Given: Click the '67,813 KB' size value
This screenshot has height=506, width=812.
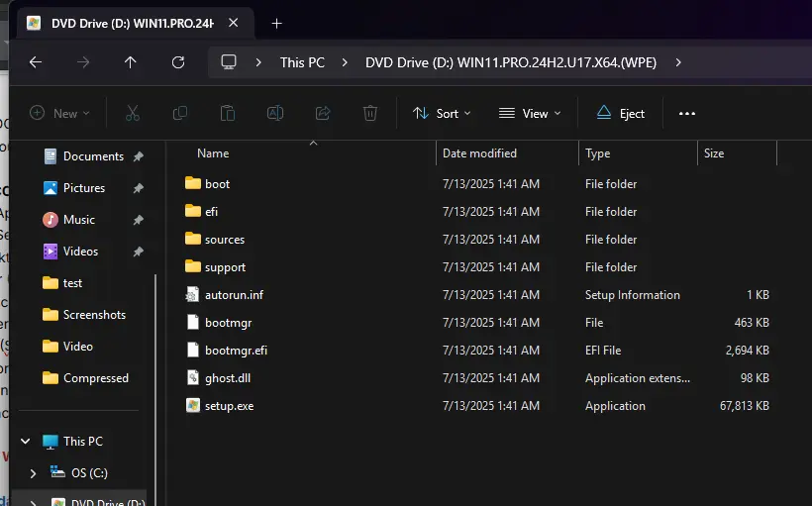Looking at the screenshot, I should pyautogui.click(x=744, y=406).
